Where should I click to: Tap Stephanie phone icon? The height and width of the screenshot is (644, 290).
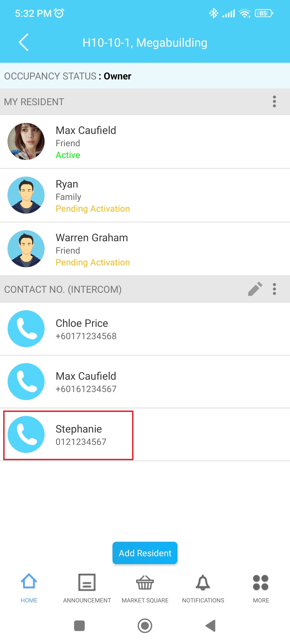pos(26,434)
